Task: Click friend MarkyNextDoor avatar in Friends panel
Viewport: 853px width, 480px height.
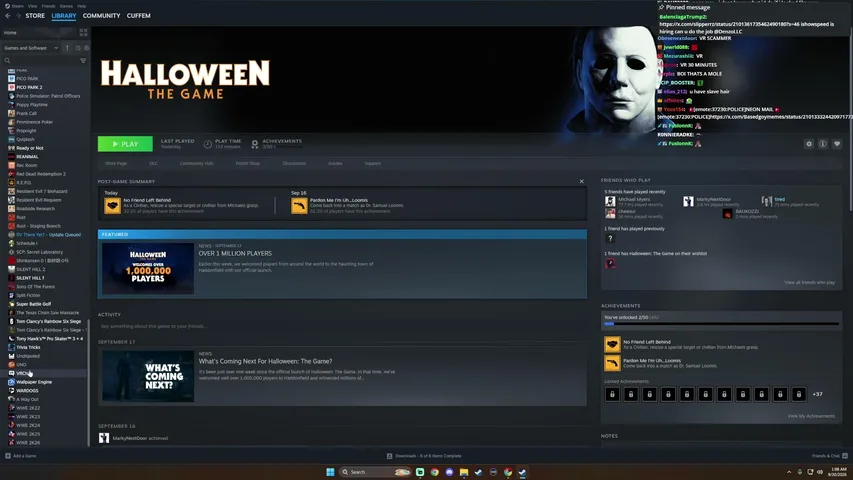Action: pos(688,201)
